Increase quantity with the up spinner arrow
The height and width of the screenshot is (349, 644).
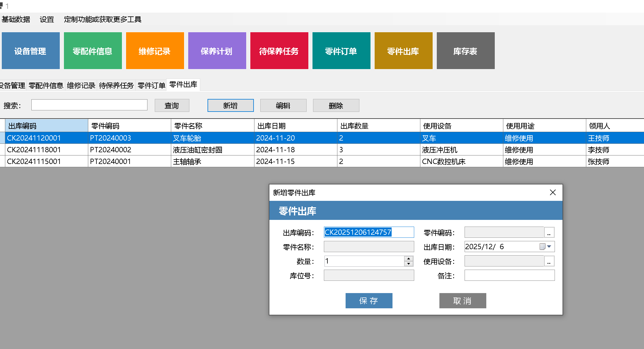click(x=409, y=259)
